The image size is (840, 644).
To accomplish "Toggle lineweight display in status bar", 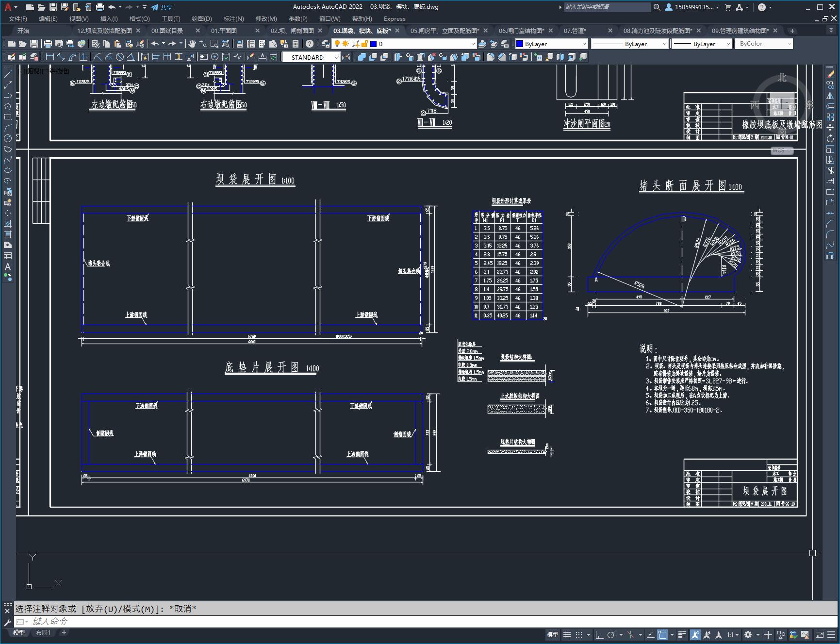I will 682,634.
